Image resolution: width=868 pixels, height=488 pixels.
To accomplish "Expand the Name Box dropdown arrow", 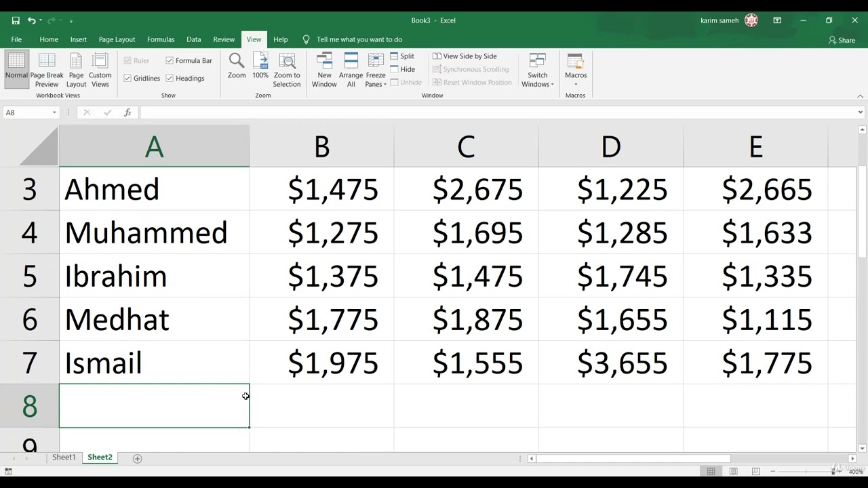I will [x=54, y=113].
